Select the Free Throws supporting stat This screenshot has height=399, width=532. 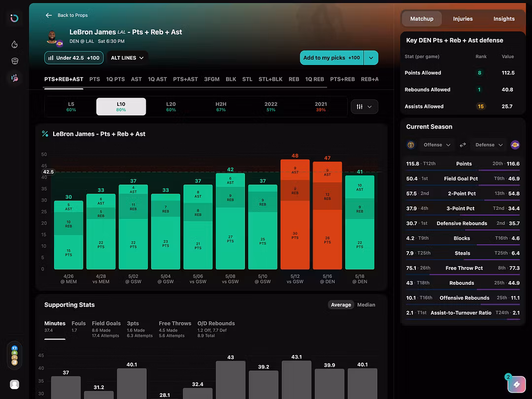pyautogui.click(x=175, y=329)
